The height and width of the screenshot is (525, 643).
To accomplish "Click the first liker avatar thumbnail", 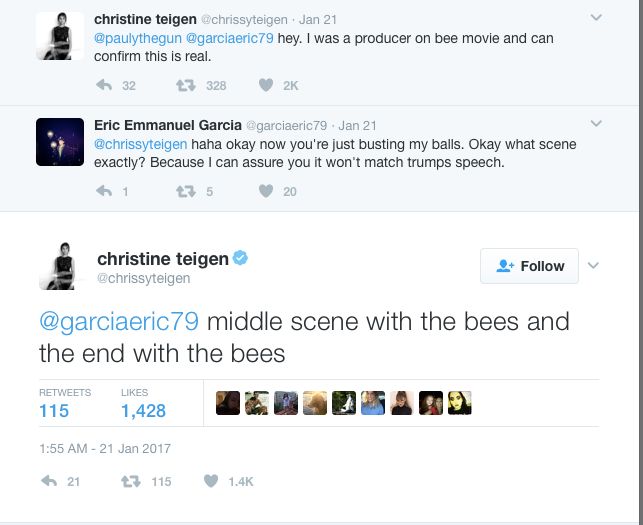I will [227, 403].
